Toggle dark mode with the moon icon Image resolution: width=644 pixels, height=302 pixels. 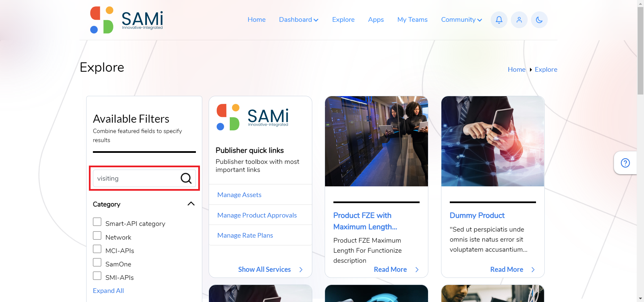(539, 20)
